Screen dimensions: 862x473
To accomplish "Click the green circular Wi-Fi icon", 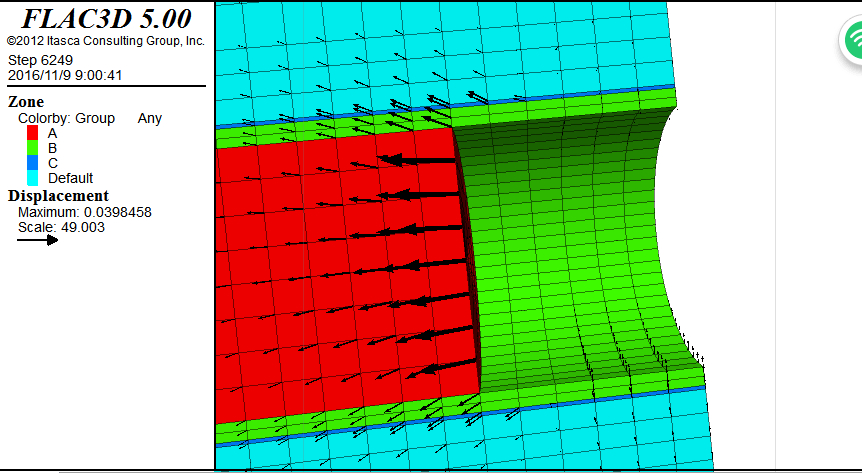I will [852, 38].
